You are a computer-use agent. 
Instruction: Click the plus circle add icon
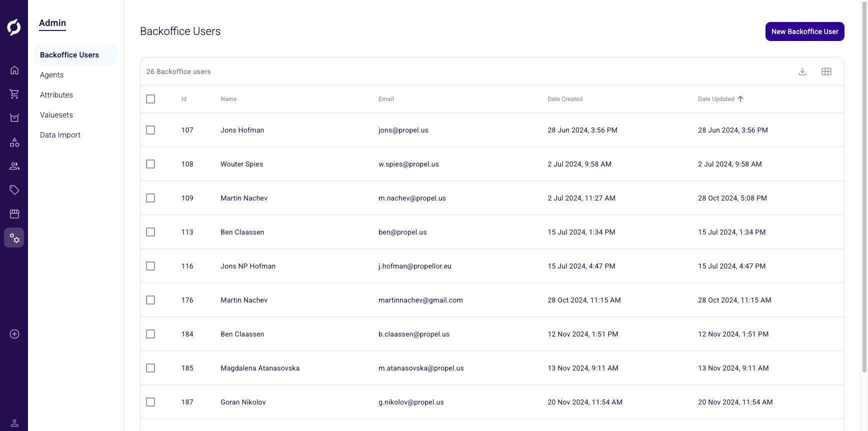pyautogui.click(x=14, y=334)
